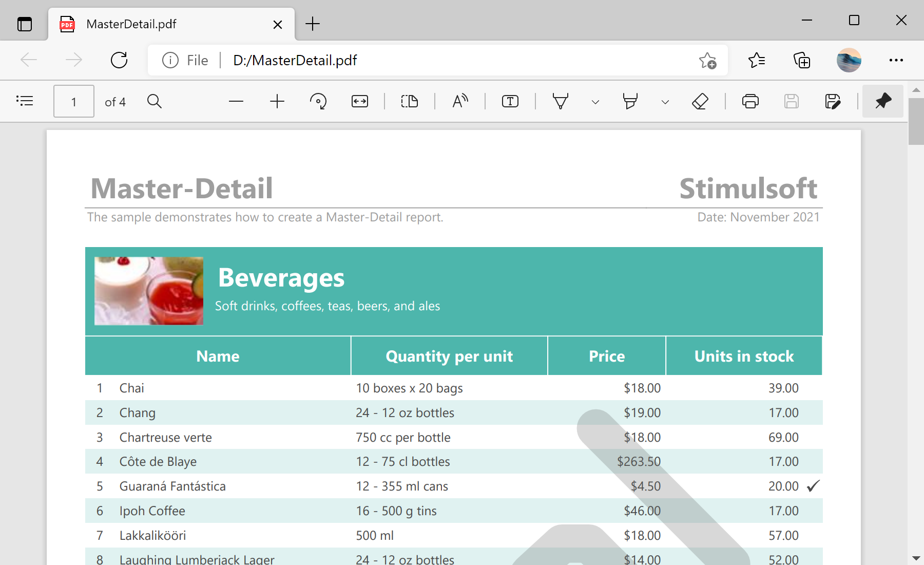Image resolution: width=924 pixels, height=565 pixels.
Task: Expand Draw tool options dropdown
Action: pos(595,102)
